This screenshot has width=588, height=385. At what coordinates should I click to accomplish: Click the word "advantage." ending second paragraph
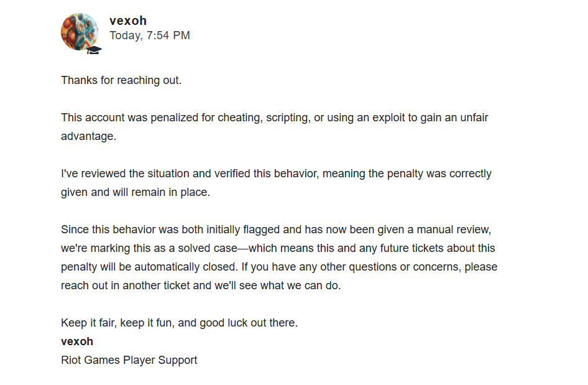(x=88, y=136)
